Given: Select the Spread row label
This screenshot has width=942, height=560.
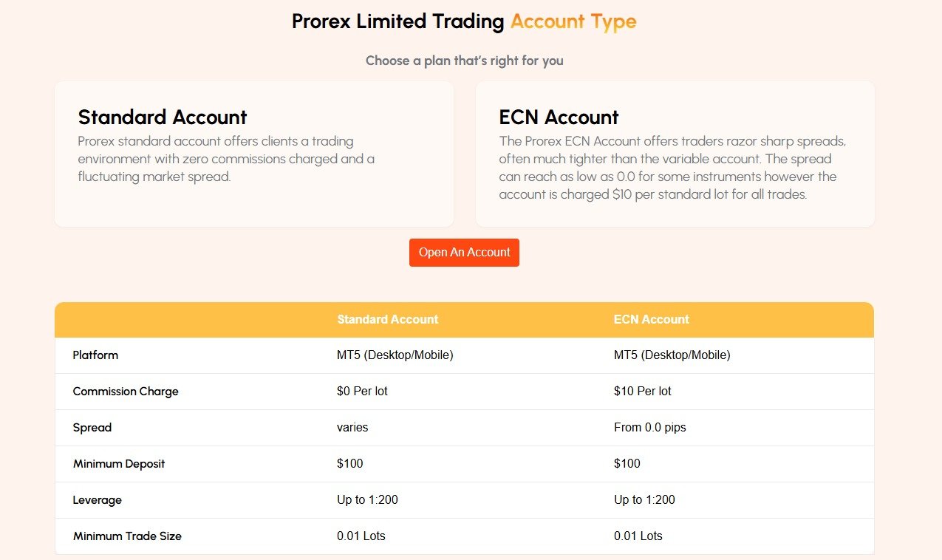Looking at the screenshot, I should (x=92, y=427).
